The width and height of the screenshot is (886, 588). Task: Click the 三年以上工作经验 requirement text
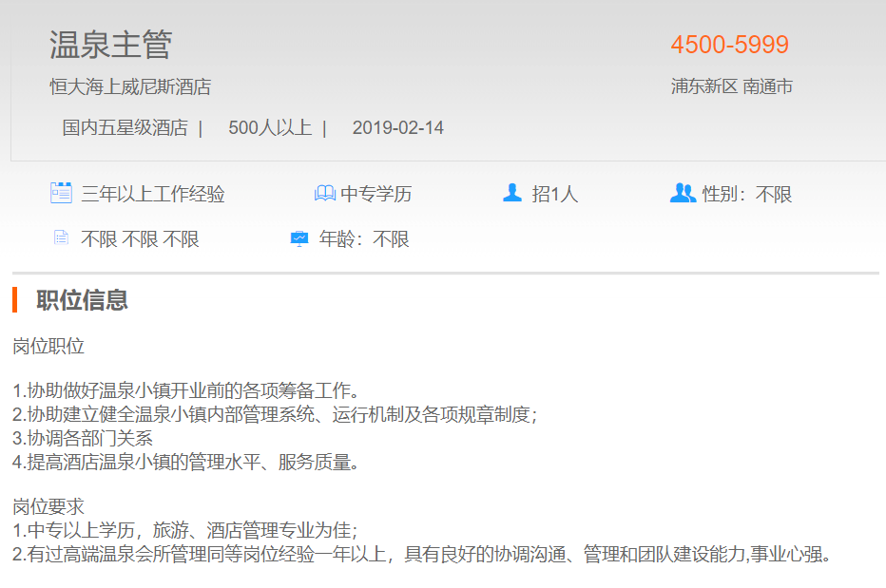point(153,195)
